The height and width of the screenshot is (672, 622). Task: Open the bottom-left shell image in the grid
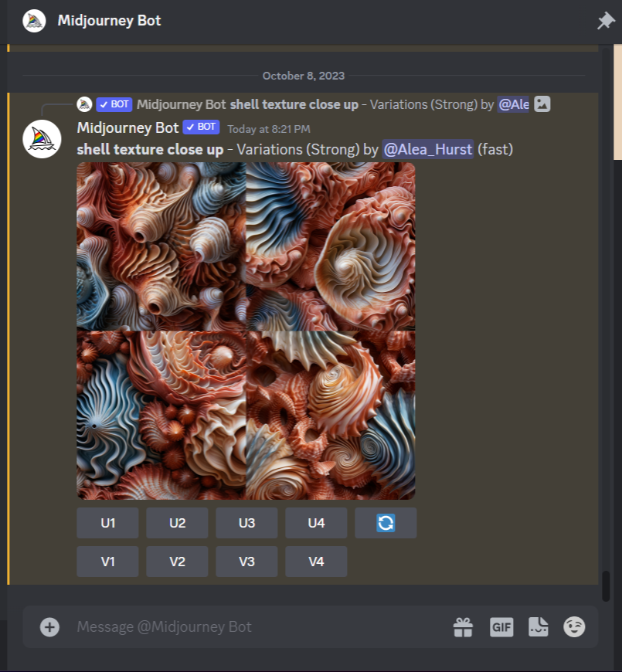[161, 416]
